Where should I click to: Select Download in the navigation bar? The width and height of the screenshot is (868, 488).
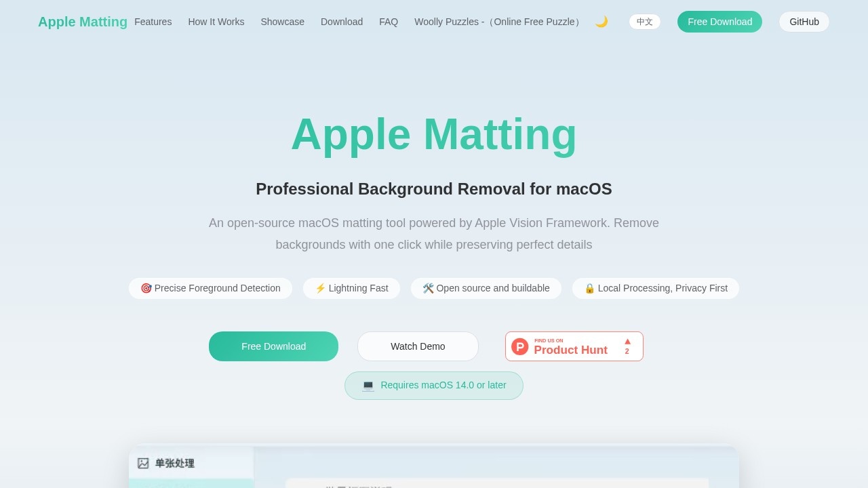(x=342, y=22)
